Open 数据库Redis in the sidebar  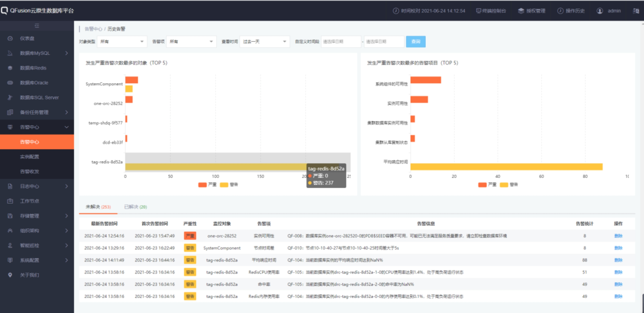click(x=37, y=68)
